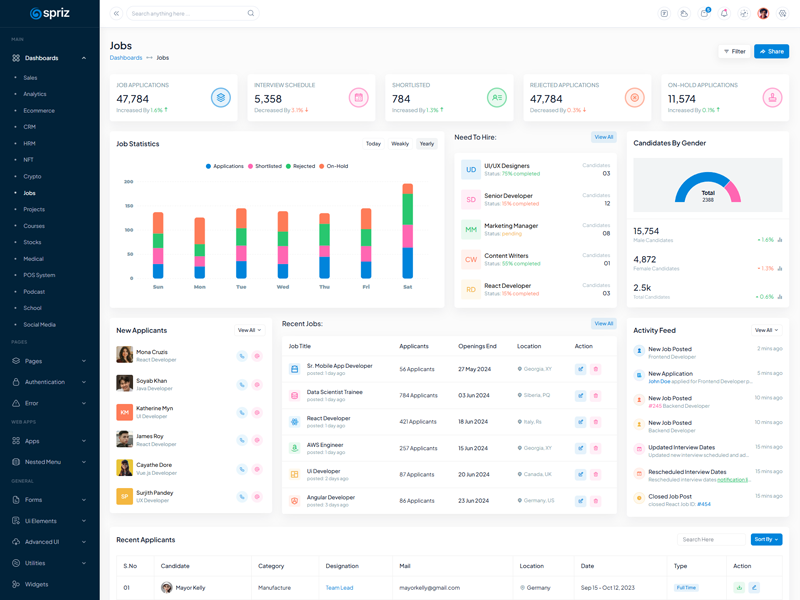Toggle the Shortlisted series in chart legend
The image size is (800, 600).
(x=265, y=166)
